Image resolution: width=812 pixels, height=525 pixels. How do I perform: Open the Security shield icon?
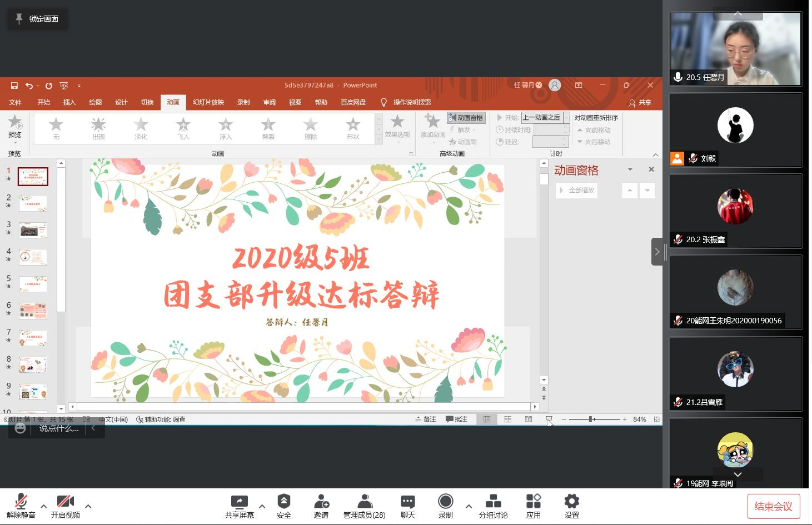click(x=283, y=502)
